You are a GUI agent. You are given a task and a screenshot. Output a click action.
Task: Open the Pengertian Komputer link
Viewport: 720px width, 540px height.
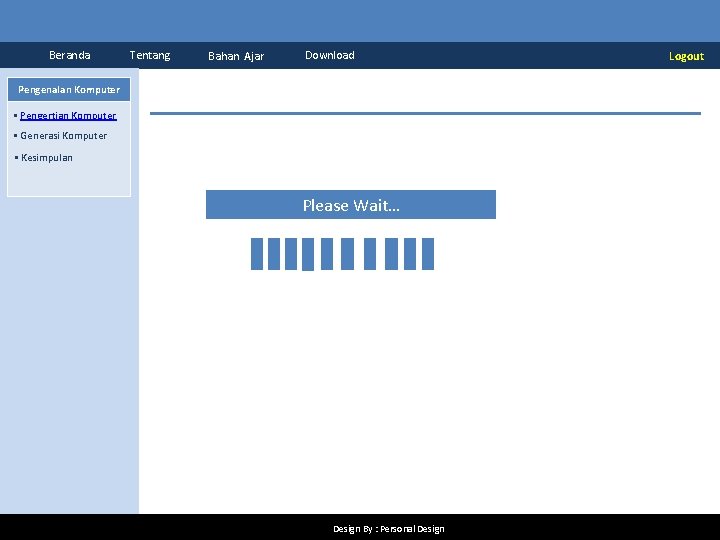pyautogui.click(x=68, y=116)
